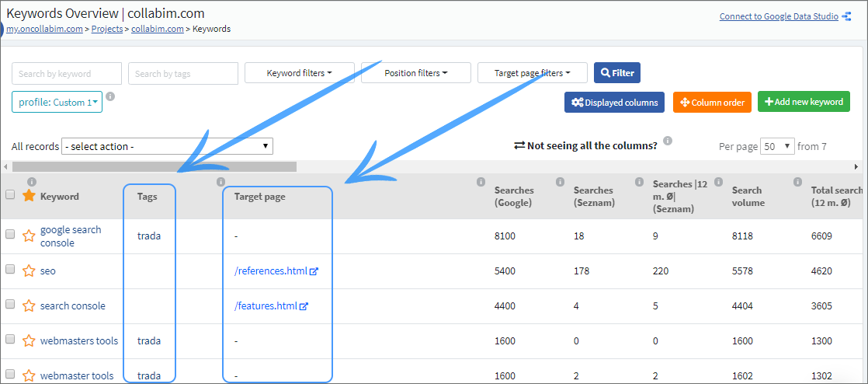Screen dimensions: 868x384
Task: Check the webmasters tools row checkbox
Action: (x=10, y=339)
